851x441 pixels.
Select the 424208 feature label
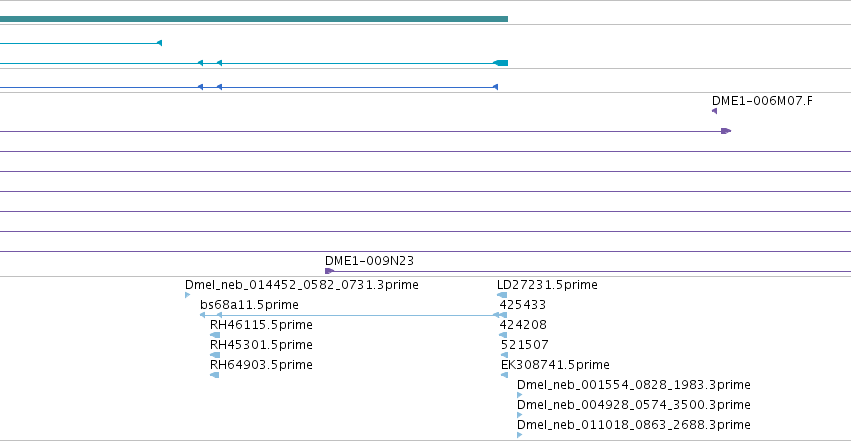pos(523,325)
